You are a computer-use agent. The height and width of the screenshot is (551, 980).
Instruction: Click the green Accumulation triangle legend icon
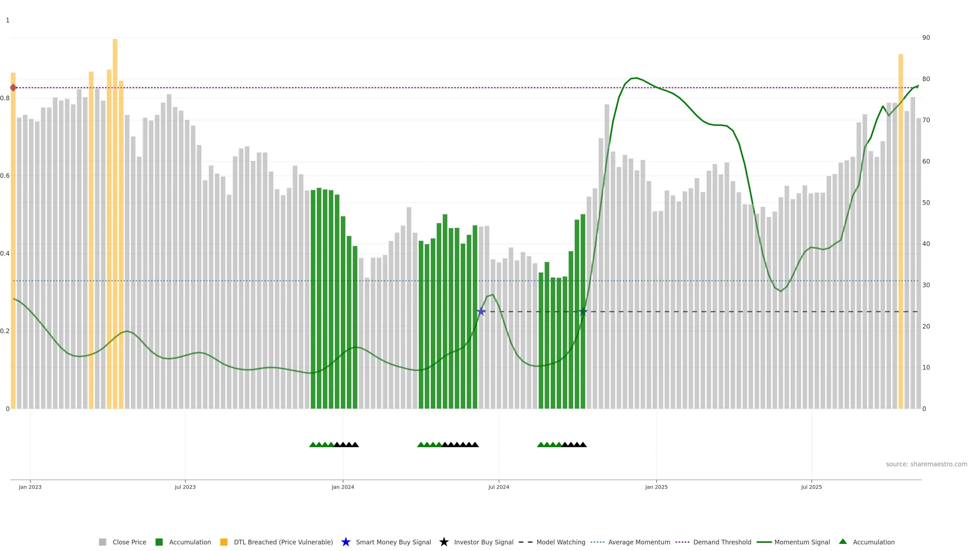point(843,542)
